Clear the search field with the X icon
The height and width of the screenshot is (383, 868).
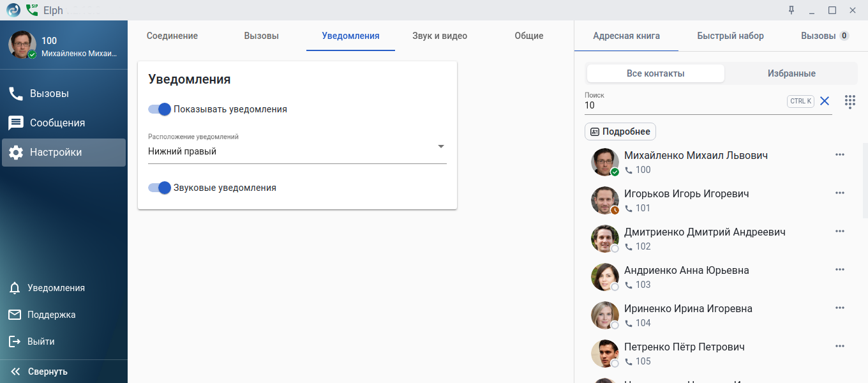point(825,101)
